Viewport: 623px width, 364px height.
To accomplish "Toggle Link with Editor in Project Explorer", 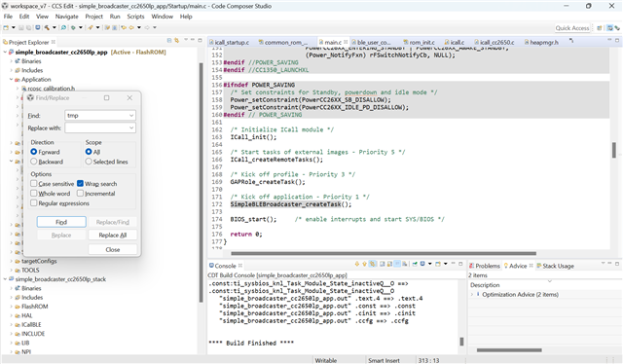I will [x=176, y=41].
